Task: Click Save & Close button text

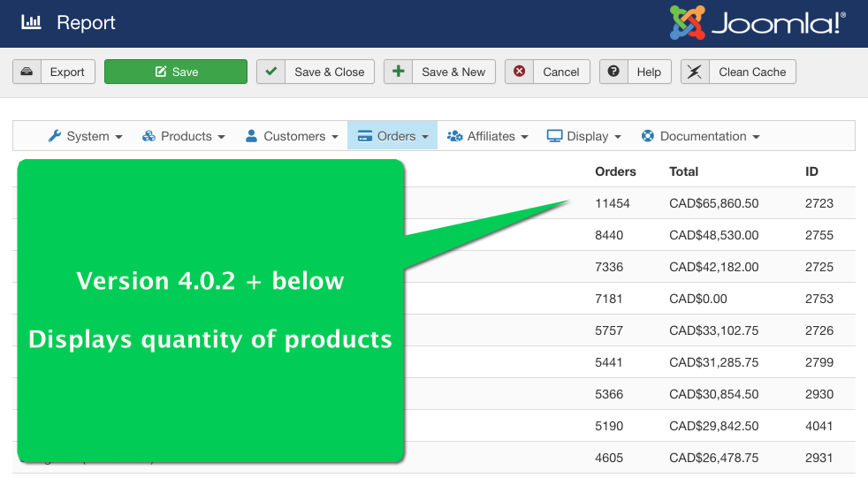Action: pos(330,72)
